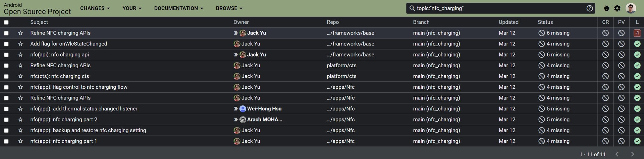This screenshot has height=159, width=644.
Task: Star the 'nfc(cts): nfc charging cts' change
Action: point(20,76)
